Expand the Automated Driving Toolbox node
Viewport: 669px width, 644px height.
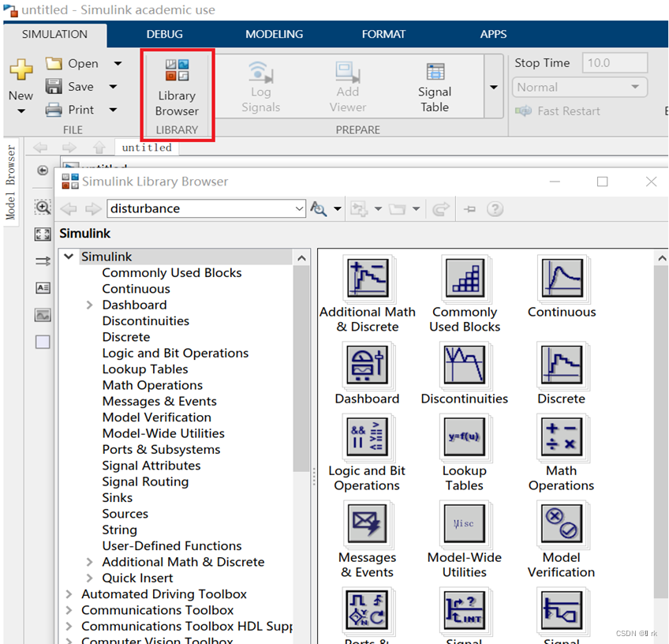(69, 593)
